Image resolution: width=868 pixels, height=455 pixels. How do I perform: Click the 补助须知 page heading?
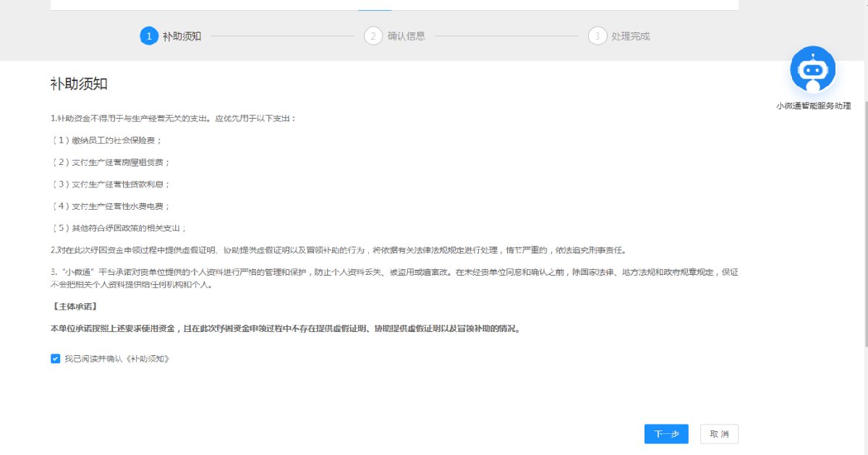[x=79, y=84]
